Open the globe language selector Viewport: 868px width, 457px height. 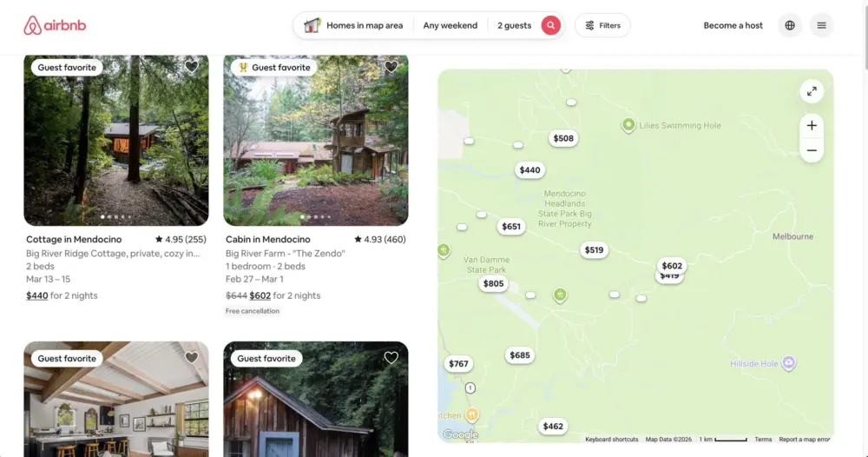[789, 25]
